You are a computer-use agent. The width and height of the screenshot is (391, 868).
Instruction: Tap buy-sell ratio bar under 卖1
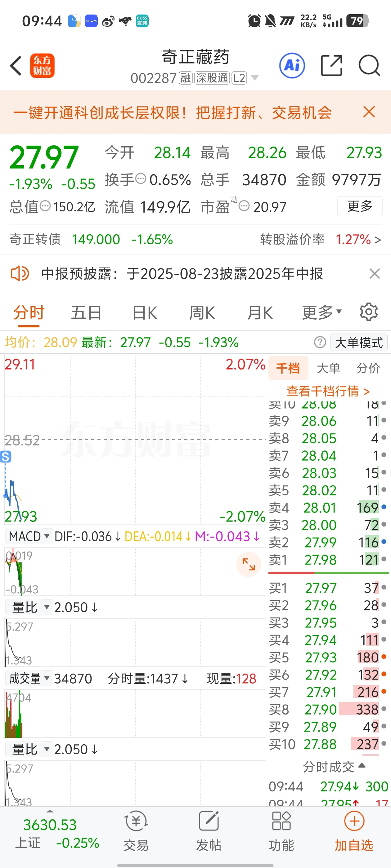click(328, 573)
